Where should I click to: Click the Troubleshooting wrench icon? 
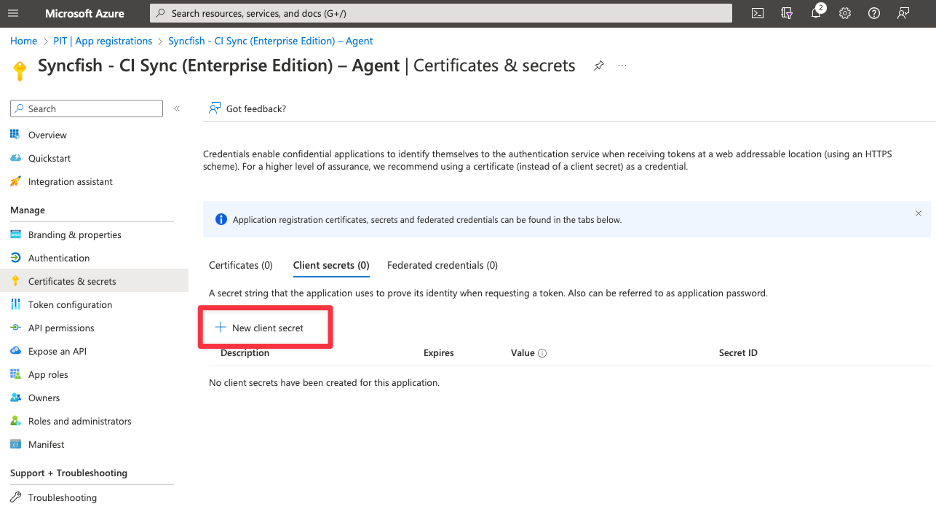pyautogui.click(x=16, y=497)
